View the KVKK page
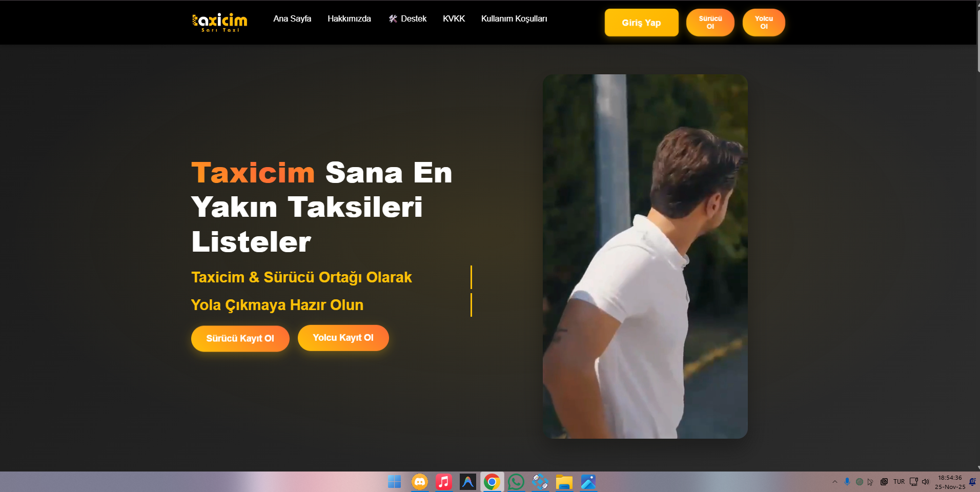This screenshot has width=980, height=492. tap(454, 19)
